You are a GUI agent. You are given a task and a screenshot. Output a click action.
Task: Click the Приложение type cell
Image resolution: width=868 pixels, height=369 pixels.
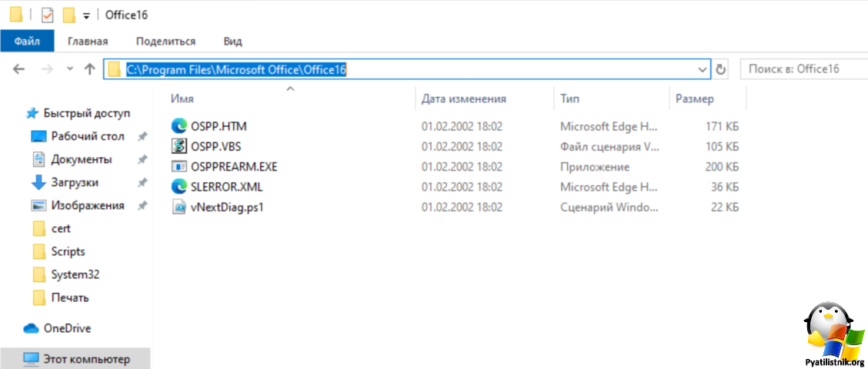tap(595, 167)
